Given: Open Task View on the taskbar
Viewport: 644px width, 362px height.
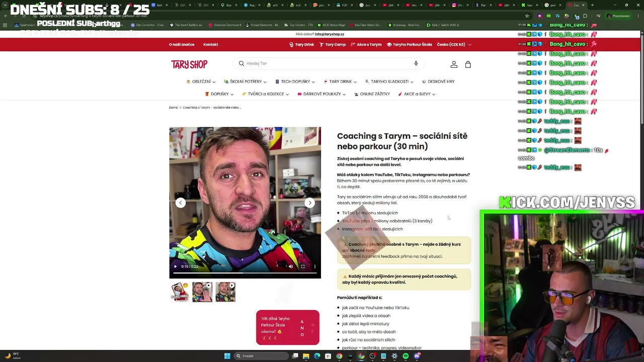Looking at the screenshot, I should [295, 356].
